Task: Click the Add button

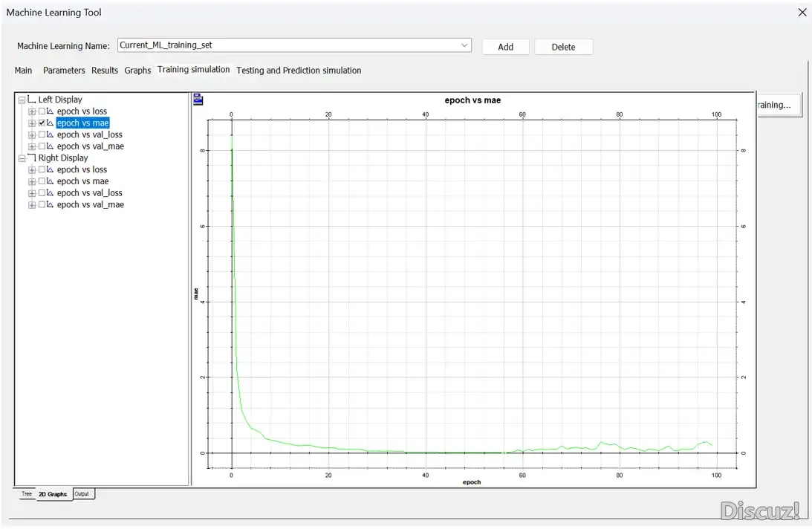Action: [x=505, y=47]
